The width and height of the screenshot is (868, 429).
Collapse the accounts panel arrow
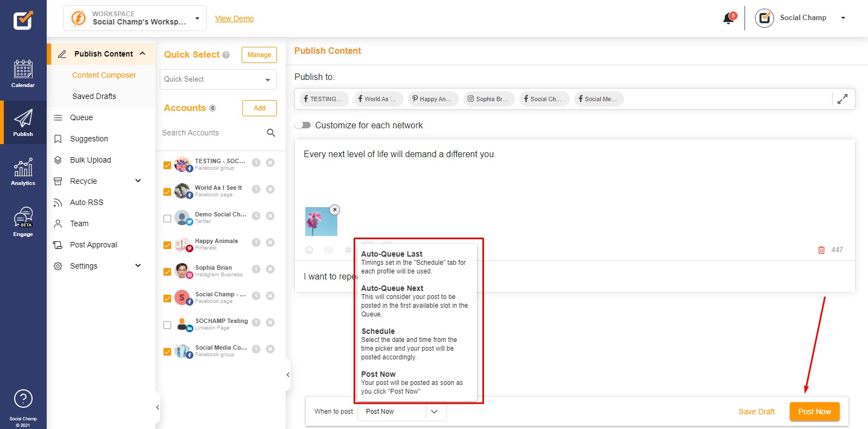tap(288, 375)
